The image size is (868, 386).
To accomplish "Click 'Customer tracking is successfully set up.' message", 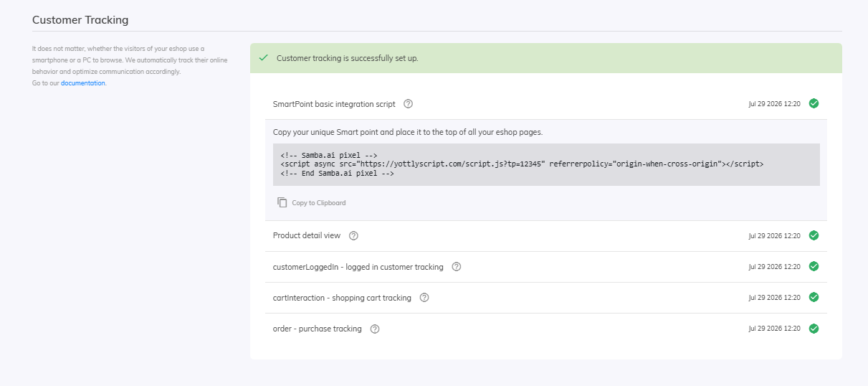I will 347,58.
